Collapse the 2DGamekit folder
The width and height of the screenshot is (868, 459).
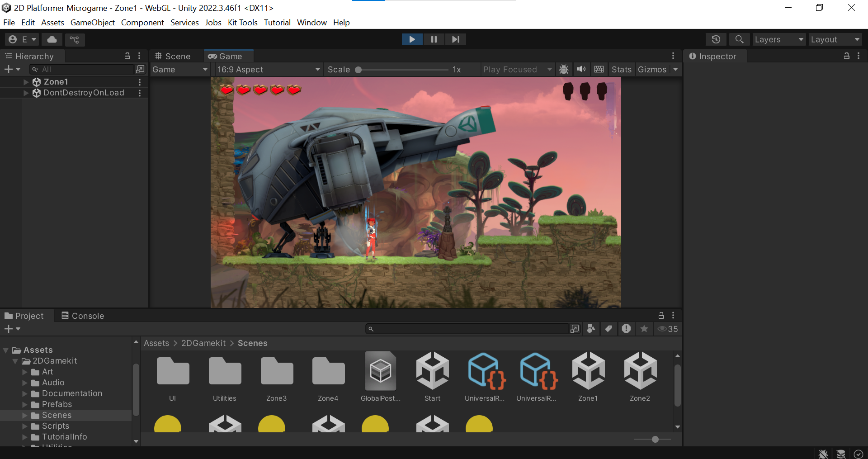[15, 361]
